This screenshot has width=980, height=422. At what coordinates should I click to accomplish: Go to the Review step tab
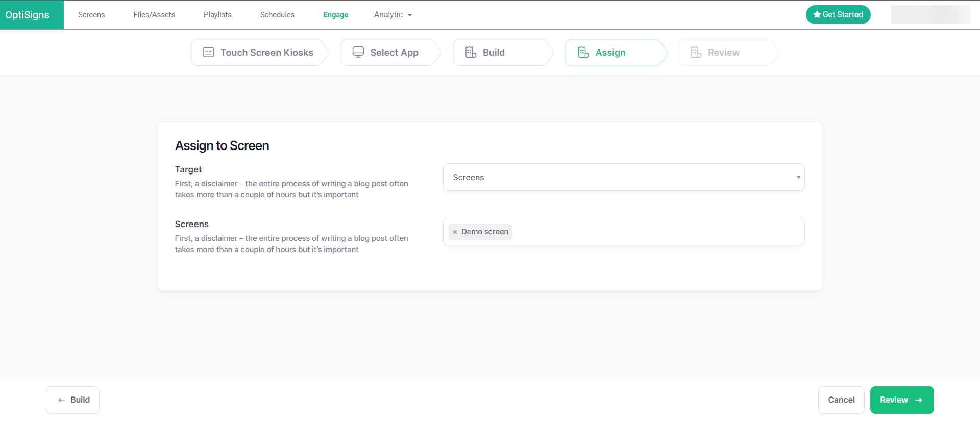(x=727, y=53)
